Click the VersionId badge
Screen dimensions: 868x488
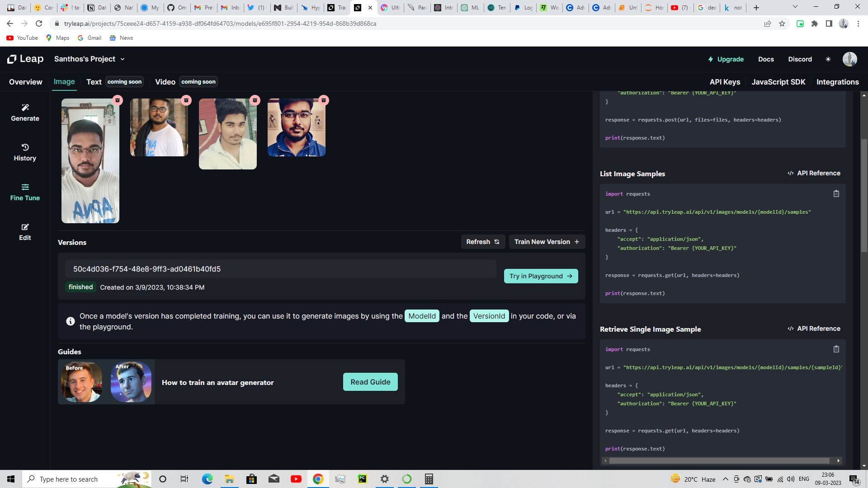[x=489, y=316]
